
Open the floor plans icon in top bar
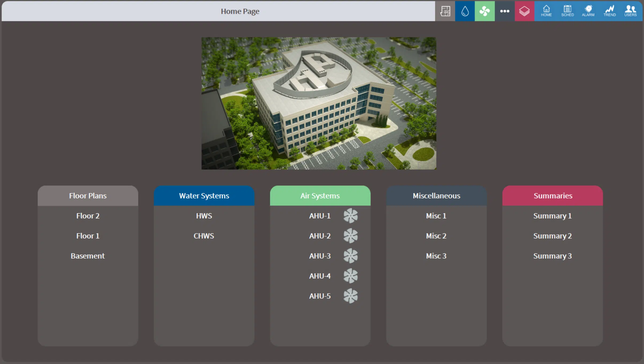[445, 11]
